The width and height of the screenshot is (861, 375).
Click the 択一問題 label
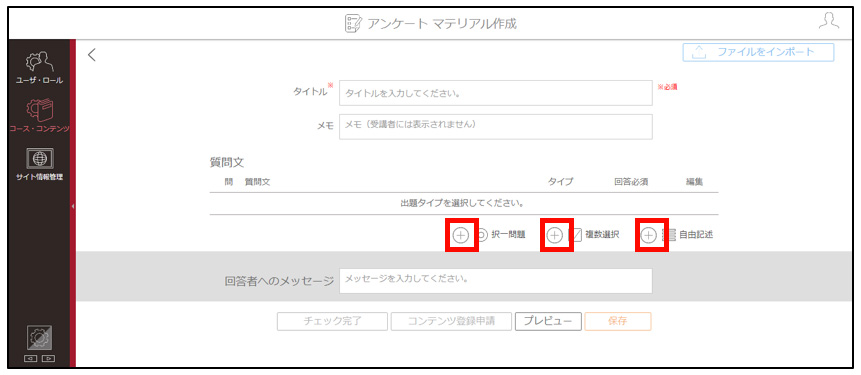[508, 235]
